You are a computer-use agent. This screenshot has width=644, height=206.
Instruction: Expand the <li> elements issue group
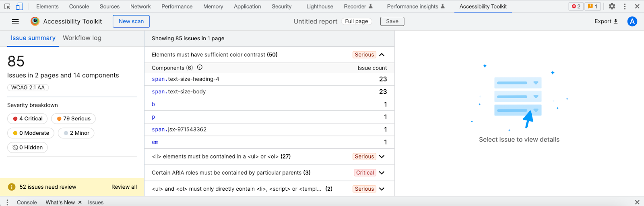(x=382, y=157)
